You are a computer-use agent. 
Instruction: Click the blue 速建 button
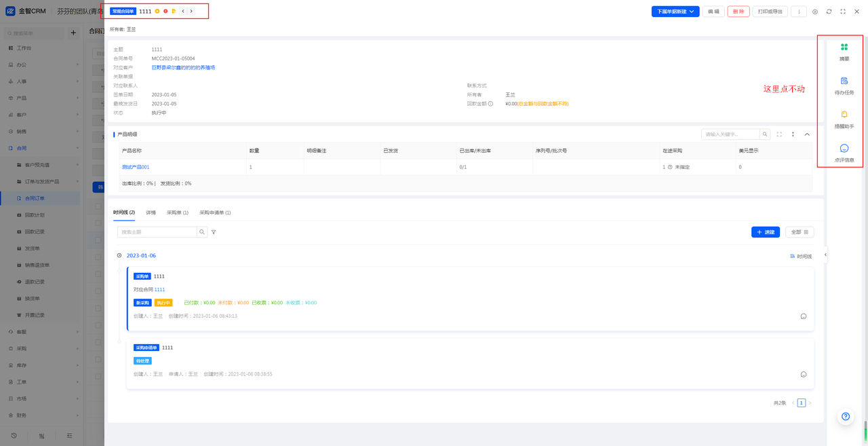[x=766, y=232]
